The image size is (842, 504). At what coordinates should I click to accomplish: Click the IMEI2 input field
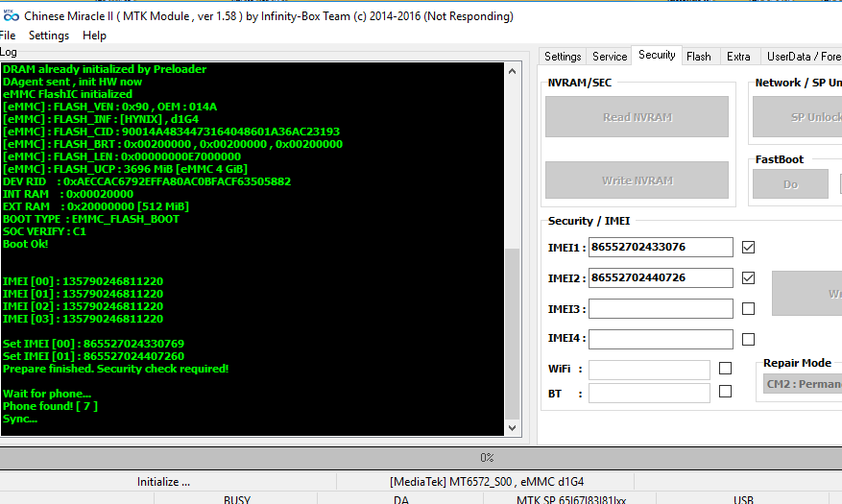click(x=661, y=278)
